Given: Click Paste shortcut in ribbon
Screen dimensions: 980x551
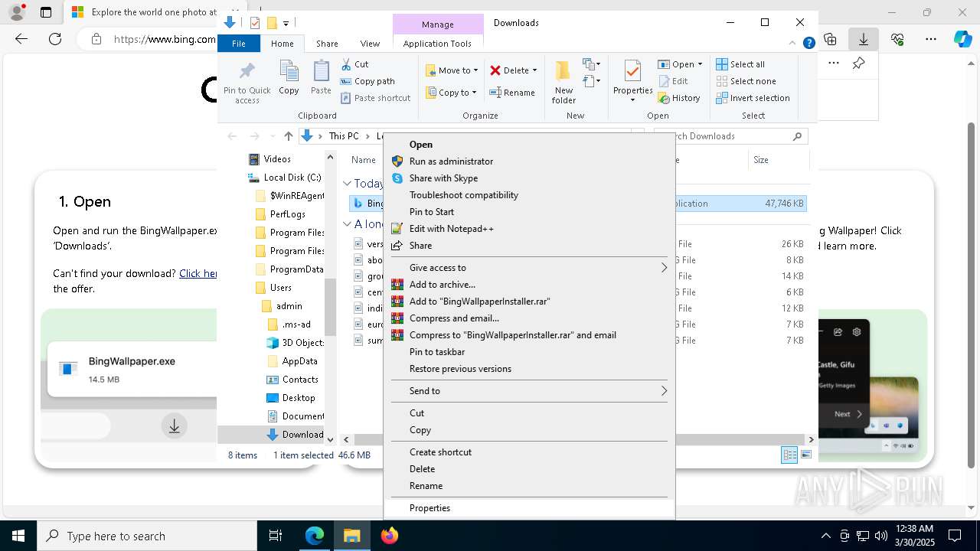Looking at the screenshot, I should (x=375, y=98).
